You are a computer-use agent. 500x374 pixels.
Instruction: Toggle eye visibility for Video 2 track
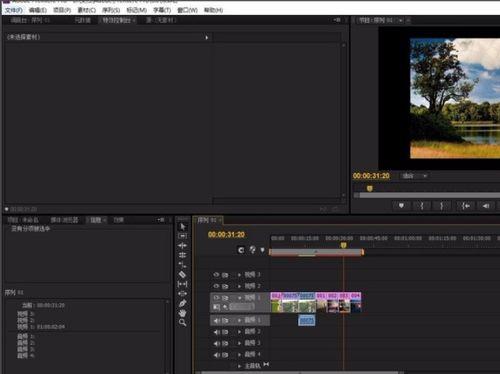[216, 286]
